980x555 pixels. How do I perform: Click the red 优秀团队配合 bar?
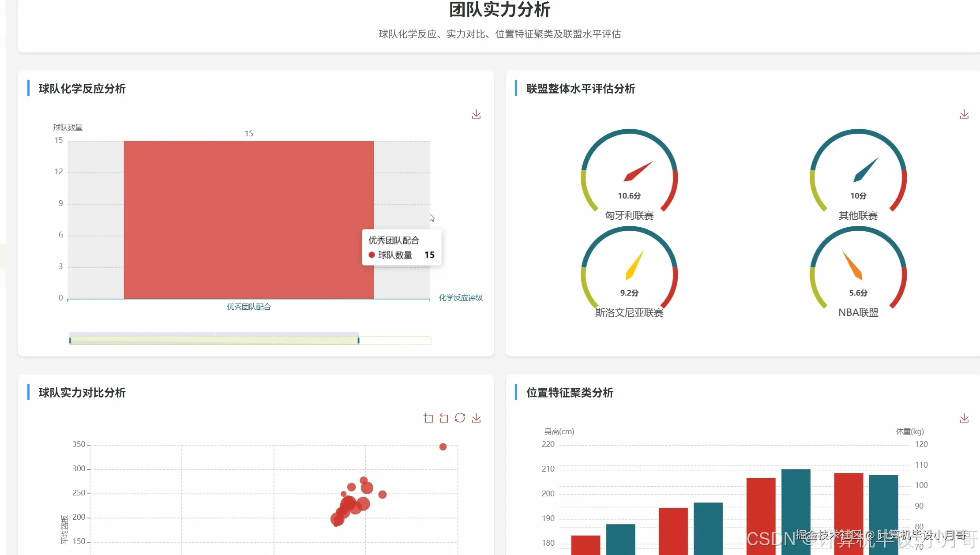coord(248,220)
